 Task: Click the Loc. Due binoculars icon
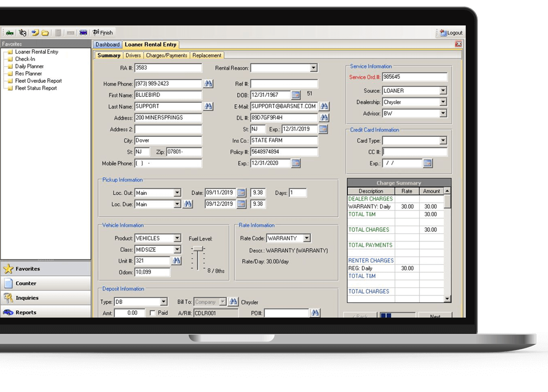click(x=188, y=204)
